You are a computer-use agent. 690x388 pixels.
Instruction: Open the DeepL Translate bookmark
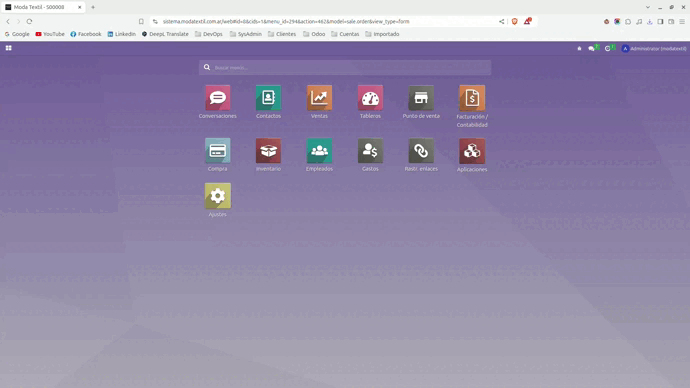165,34
